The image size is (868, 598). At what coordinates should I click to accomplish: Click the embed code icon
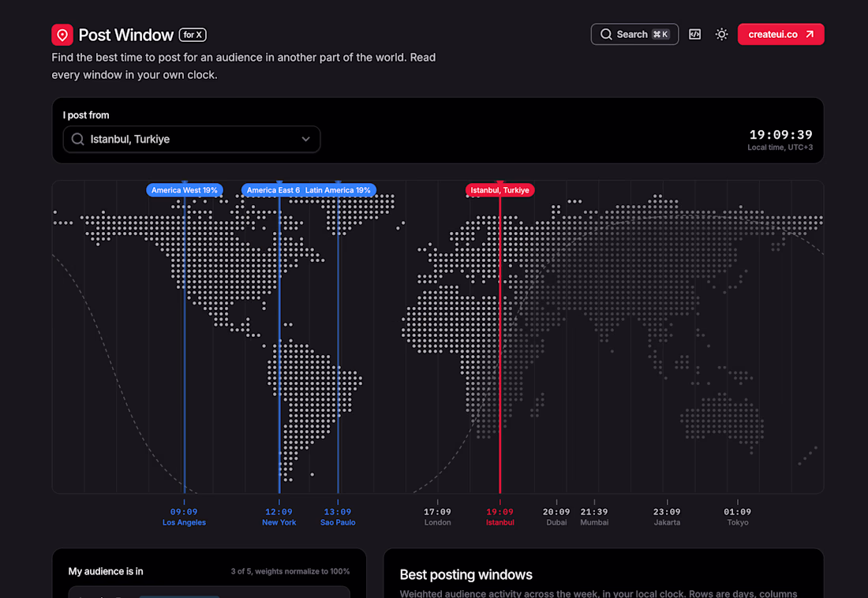[x=694, y=35]
